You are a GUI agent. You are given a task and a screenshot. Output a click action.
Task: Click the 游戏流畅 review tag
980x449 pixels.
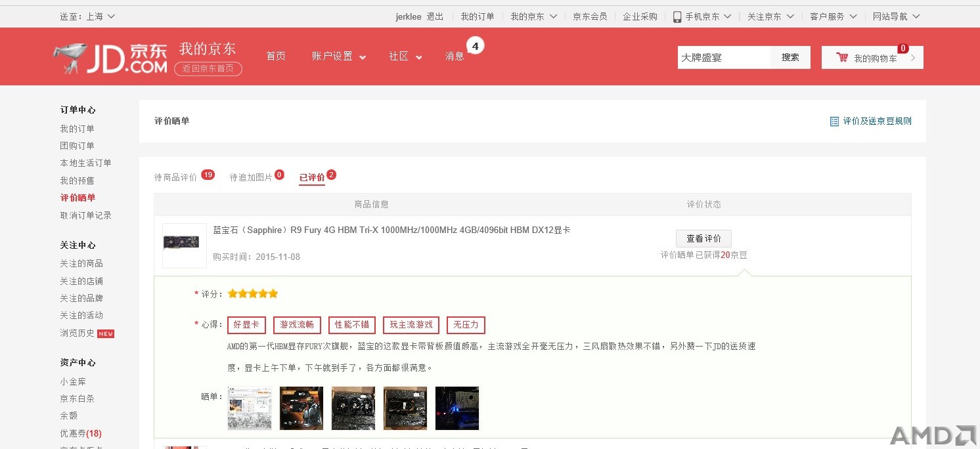(297, 324)
